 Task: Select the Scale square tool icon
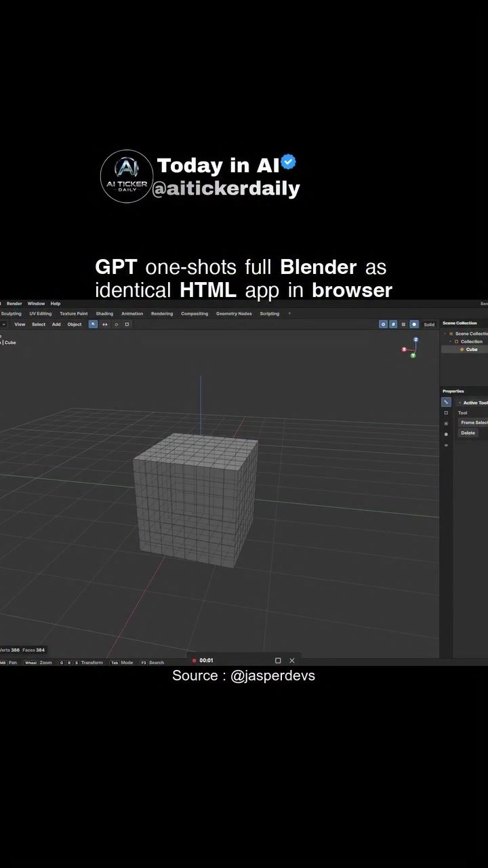pyautogui.click(x=127, y=324)
